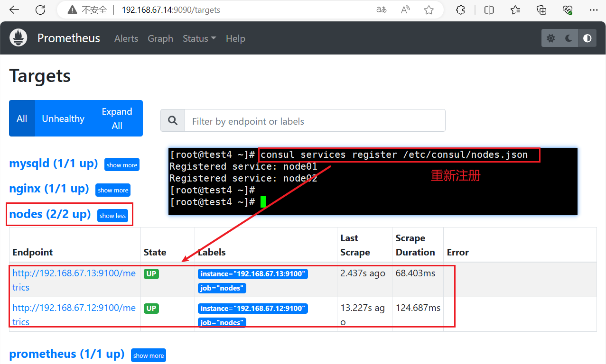Click the filter by endpoint or labels field
The image size is (606, 364).
315,121
